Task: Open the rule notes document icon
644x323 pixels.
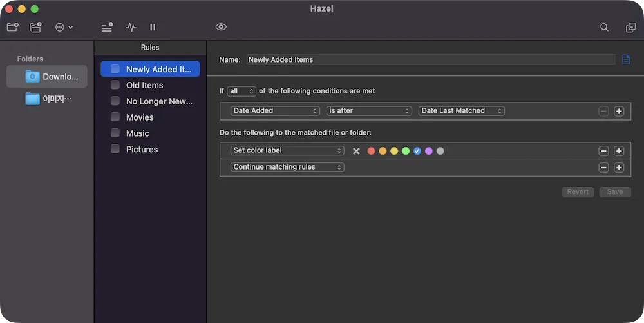Action: [626, 59]
